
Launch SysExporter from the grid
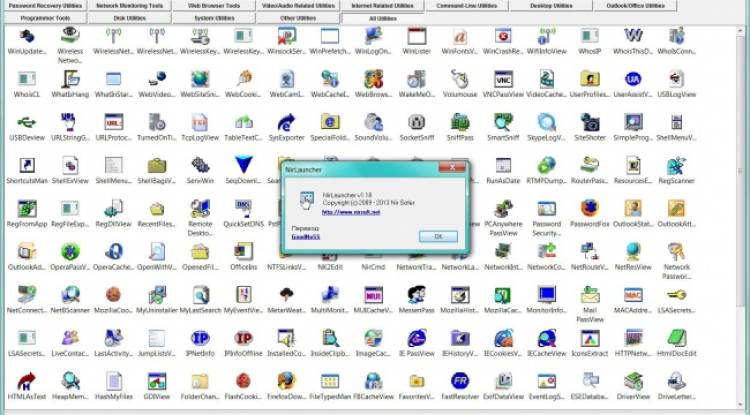(287, 123)
